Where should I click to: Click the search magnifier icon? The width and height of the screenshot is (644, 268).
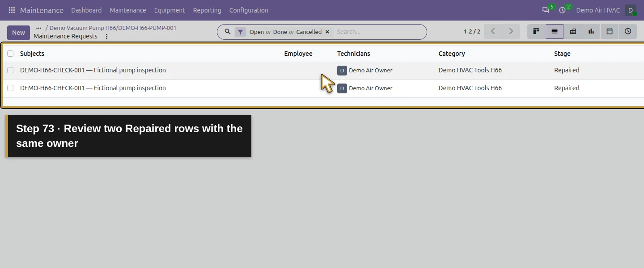pos(228,32)
